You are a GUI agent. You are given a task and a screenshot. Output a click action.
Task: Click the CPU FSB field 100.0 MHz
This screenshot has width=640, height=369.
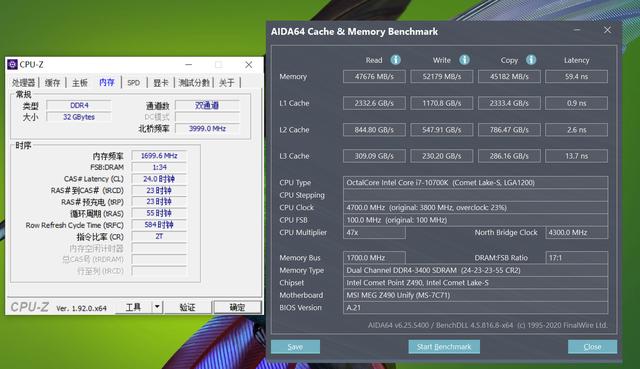[x=475, y=220]
